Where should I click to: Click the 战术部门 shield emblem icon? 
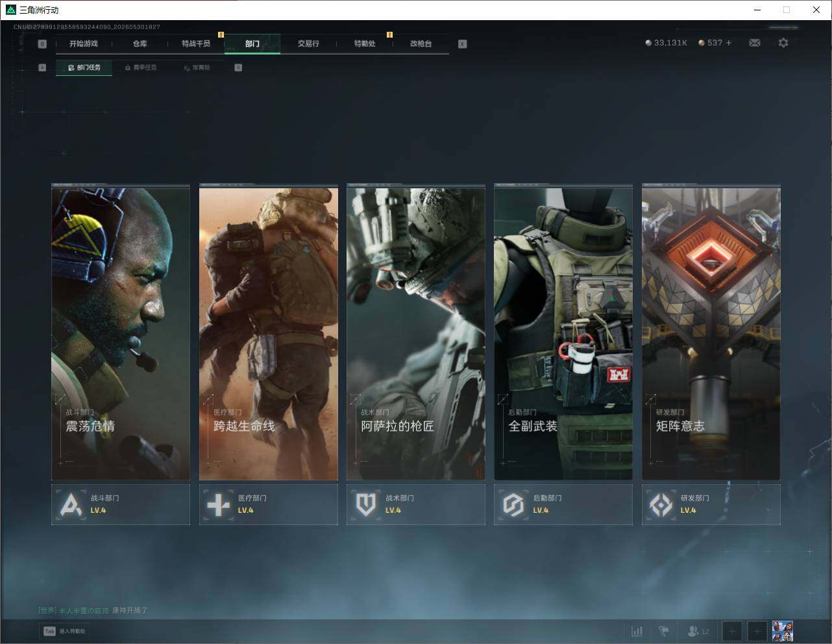pyautogui.click(x=366, y=504)
